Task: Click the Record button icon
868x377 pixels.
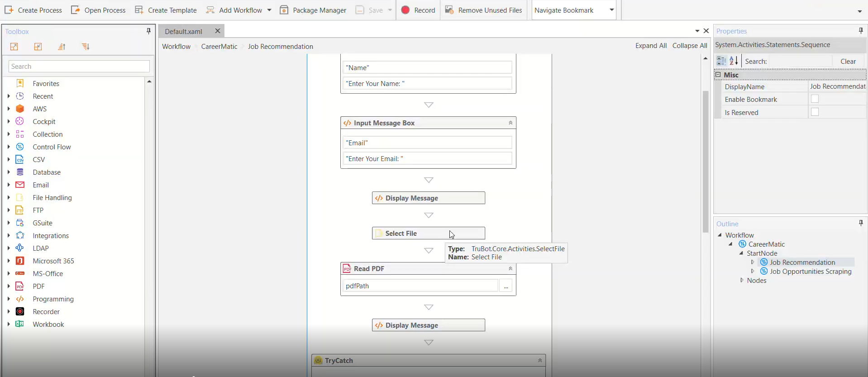Action: pos(405,10)
